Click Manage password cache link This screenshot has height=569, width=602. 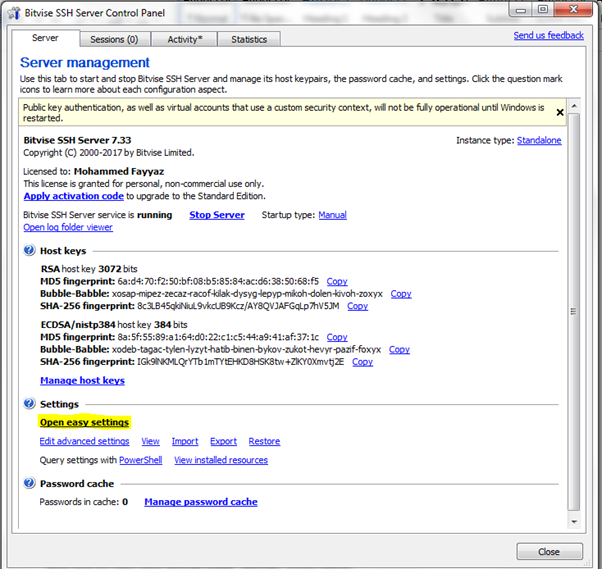tap(201, 502)
